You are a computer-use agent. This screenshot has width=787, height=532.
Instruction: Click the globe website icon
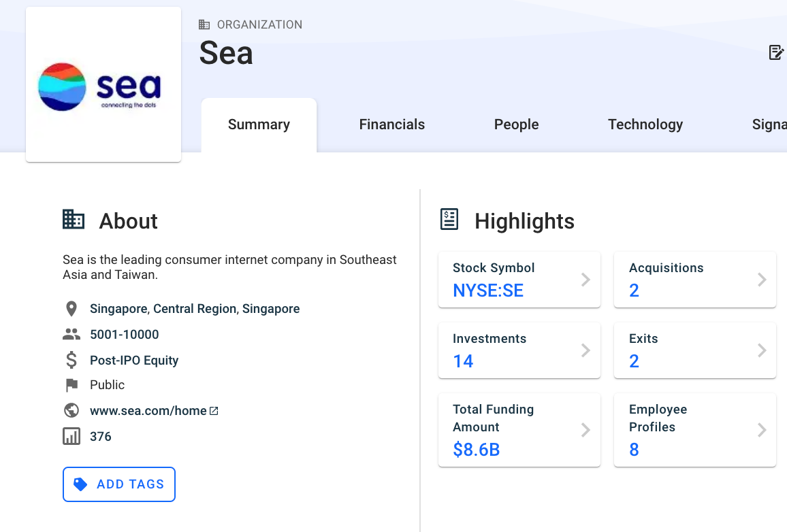[x=71, y=410]
